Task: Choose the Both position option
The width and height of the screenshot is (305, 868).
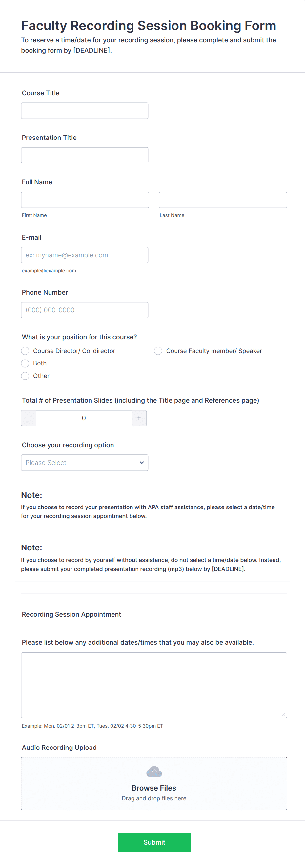Action: pyautogui.click(x=25, y=363)
